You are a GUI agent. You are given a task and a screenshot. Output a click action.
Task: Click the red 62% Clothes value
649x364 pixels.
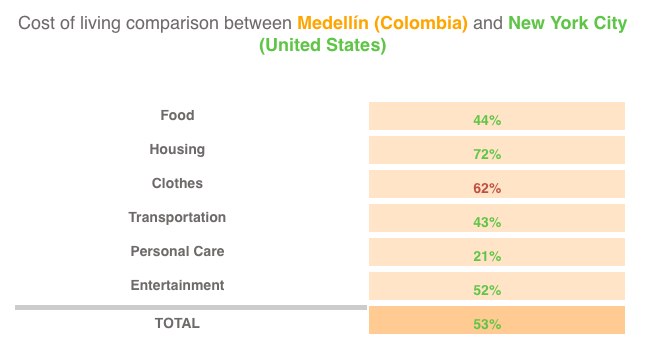[487, 188]
